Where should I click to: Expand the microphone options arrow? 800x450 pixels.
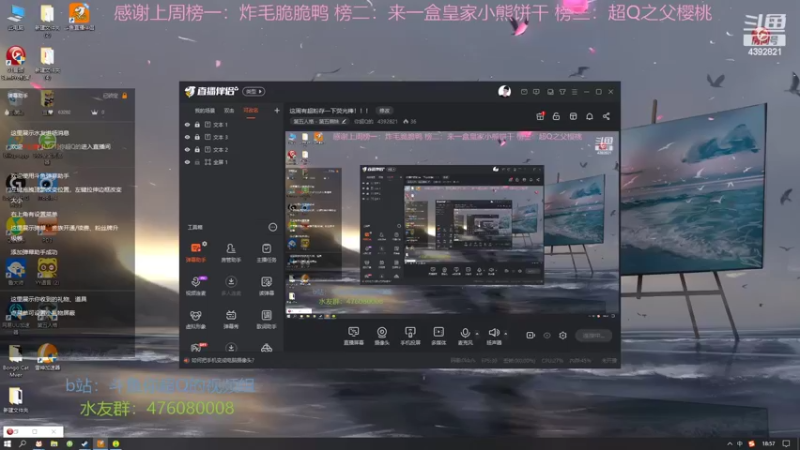click(x=477, y=334)
